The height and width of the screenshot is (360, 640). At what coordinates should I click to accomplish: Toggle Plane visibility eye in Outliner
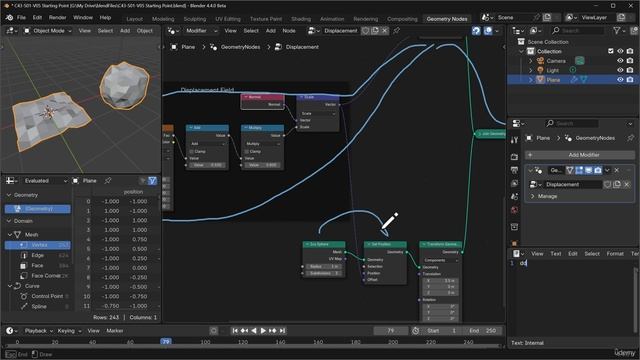tap(620, 80)
